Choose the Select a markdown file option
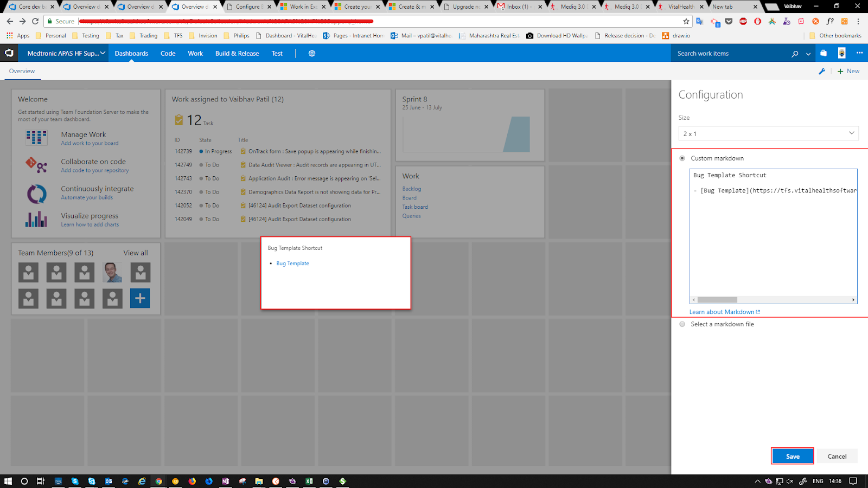The image size is (868, 488). tap(682, 324)
